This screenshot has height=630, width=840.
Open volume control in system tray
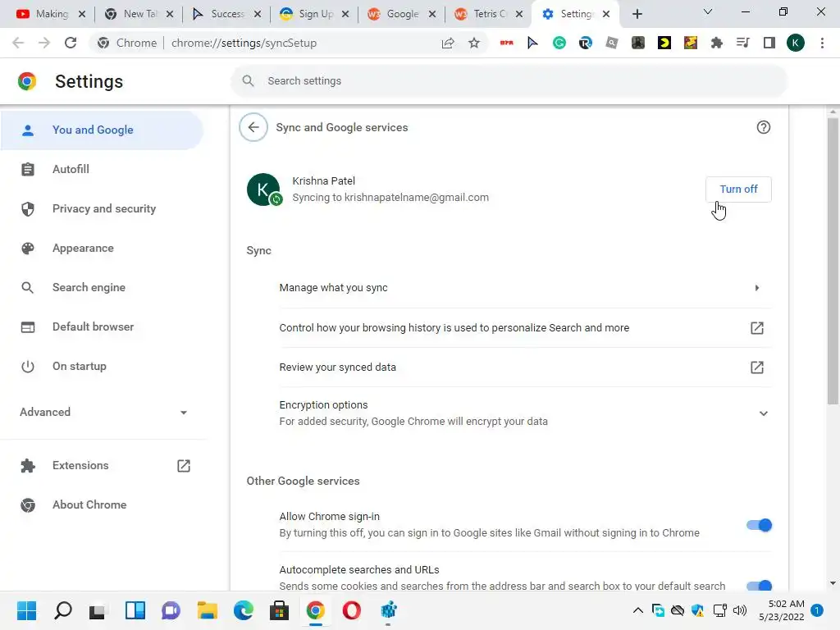tap(740, 610)
